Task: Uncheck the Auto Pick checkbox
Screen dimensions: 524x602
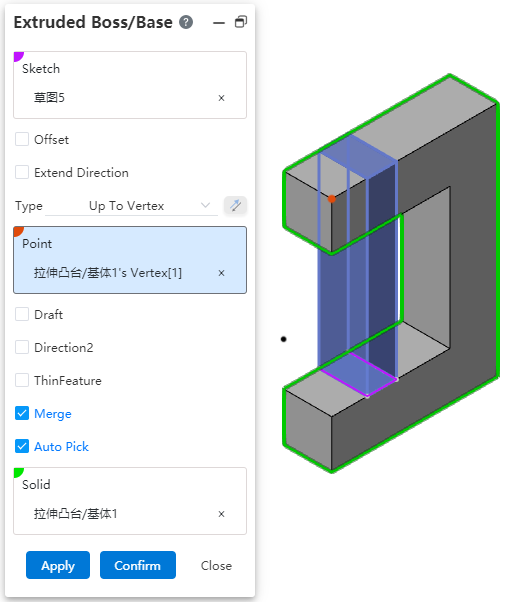Action: 22,447
